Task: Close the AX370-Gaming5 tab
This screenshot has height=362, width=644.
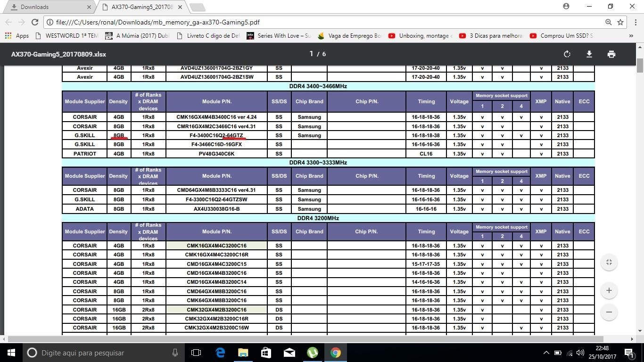Action: 180,7
